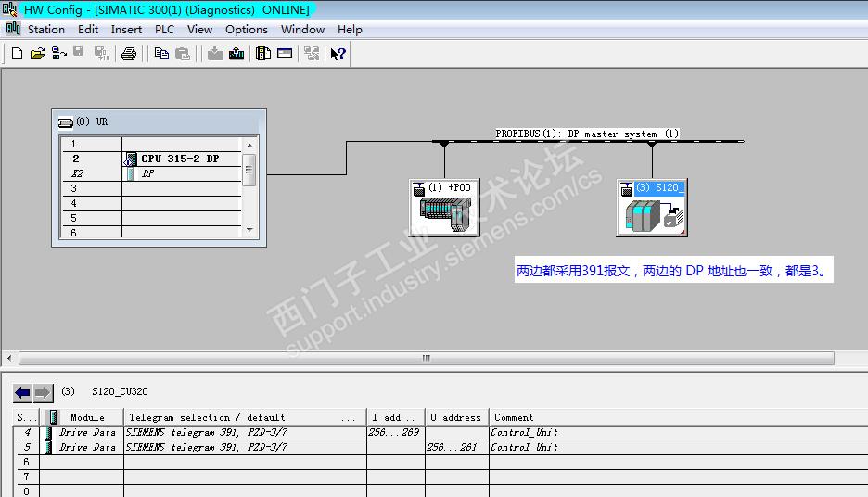Select empty rack slot 3

(150, 189)
